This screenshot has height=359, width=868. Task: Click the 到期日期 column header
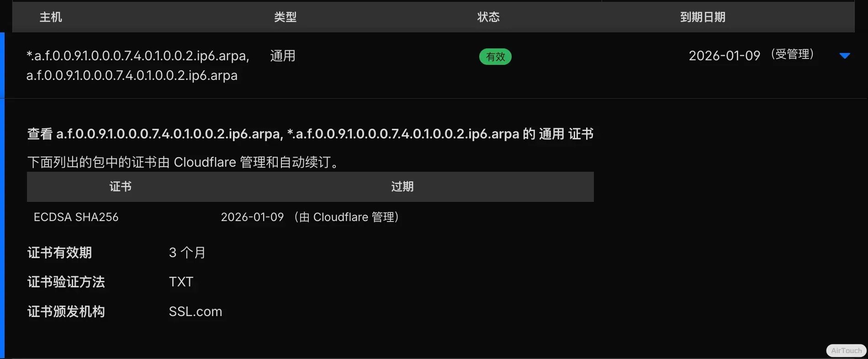[703, 17]
